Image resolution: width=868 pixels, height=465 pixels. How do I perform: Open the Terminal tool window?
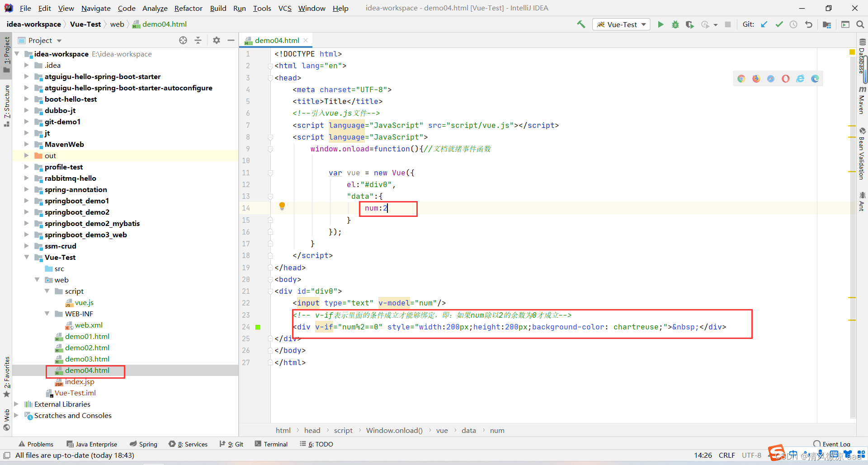(271, 444)
